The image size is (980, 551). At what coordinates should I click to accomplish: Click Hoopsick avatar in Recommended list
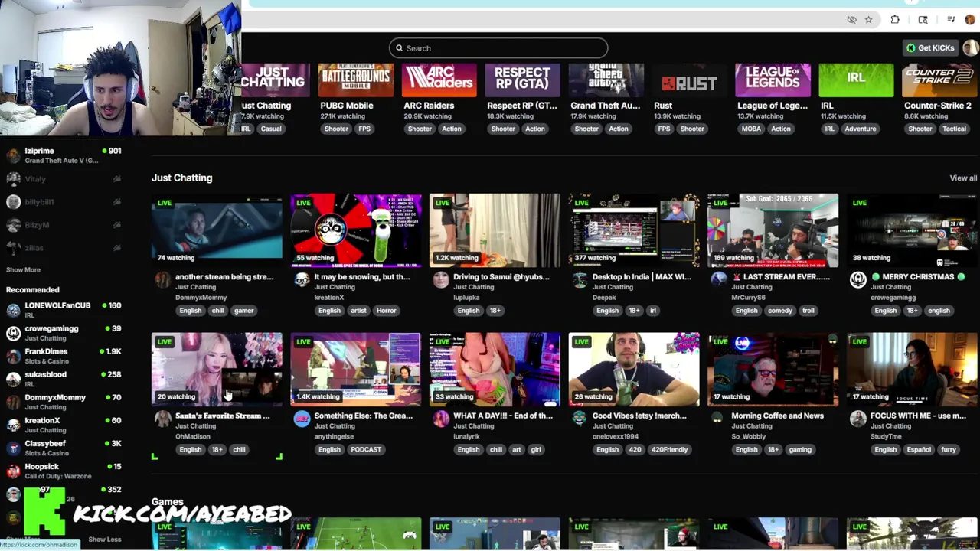click(13, 471)
